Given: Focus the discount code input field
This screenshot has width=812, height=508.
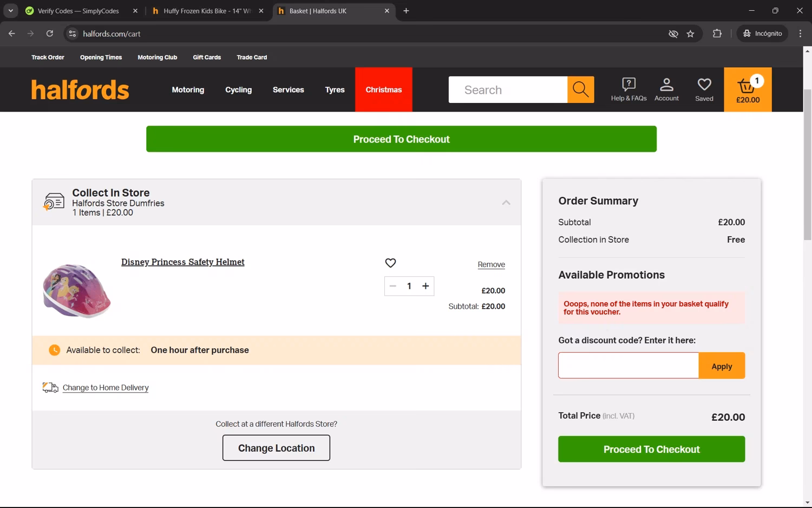Looking at the screenshot, I should point(628,366).
